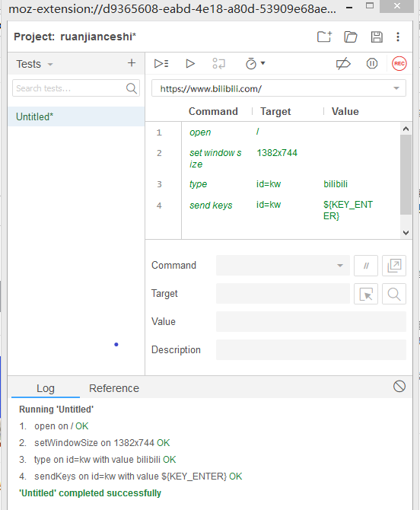The height and width of the screenshot is (510, 420).
Task: Open test execution speed timer
Action: (255, 63)
